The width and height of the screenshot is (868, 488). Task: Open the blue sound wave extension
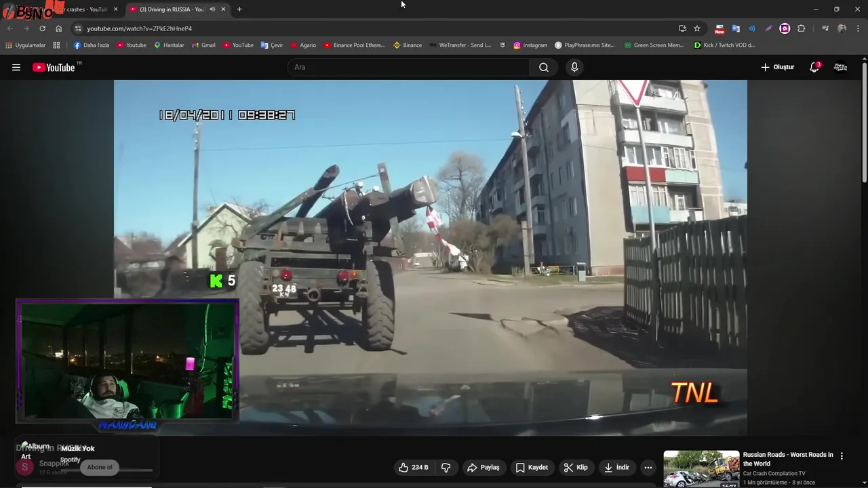pyautogui.click(x=752, y=28)
